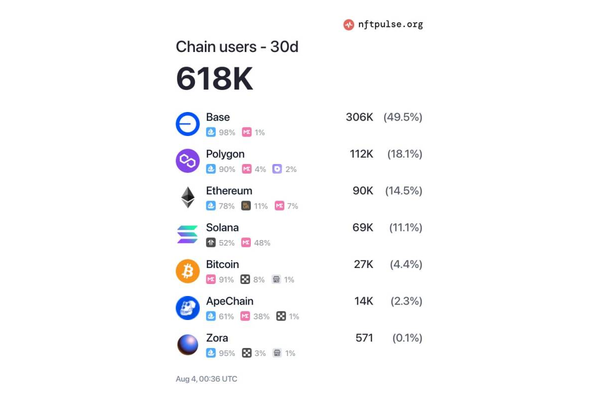This screenshot has height=400, width=600.
Task: Click the Aug 4, 00:36 UTC timestamp
Action: (206, 379)
